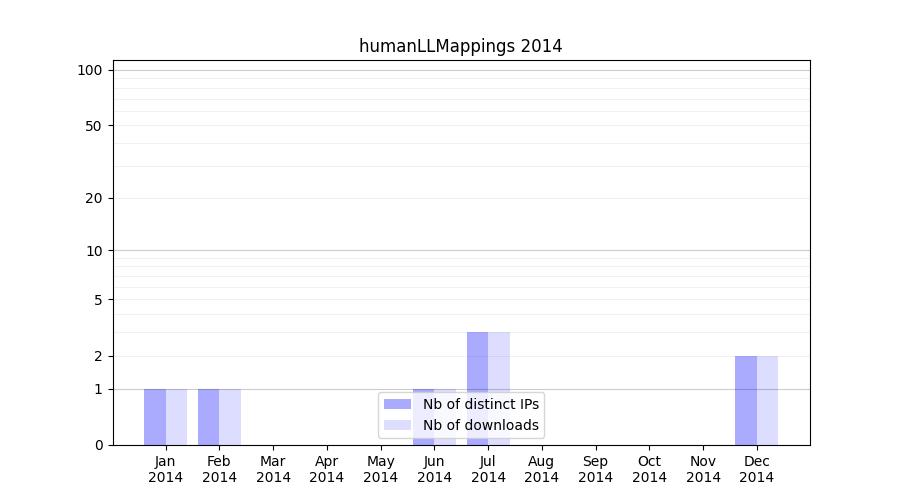Click the 5 tick on the y-axis
Viewport: 900px width, 500px height.
pyautogui.click(x=98, y=299)
